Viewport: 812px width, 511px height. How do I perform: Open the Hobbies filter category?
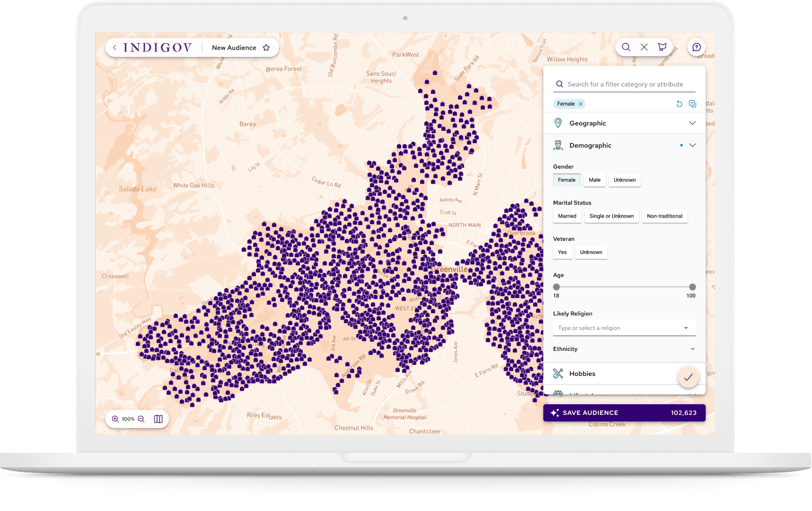pyautogui.click(x=582, y=373)
